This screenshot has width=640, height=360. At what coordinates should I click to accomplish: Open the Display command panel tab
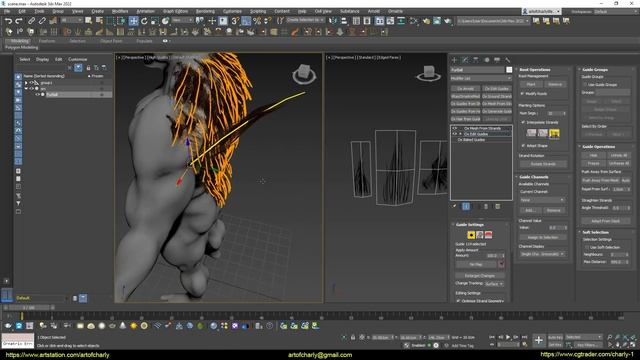click(497, 60)
